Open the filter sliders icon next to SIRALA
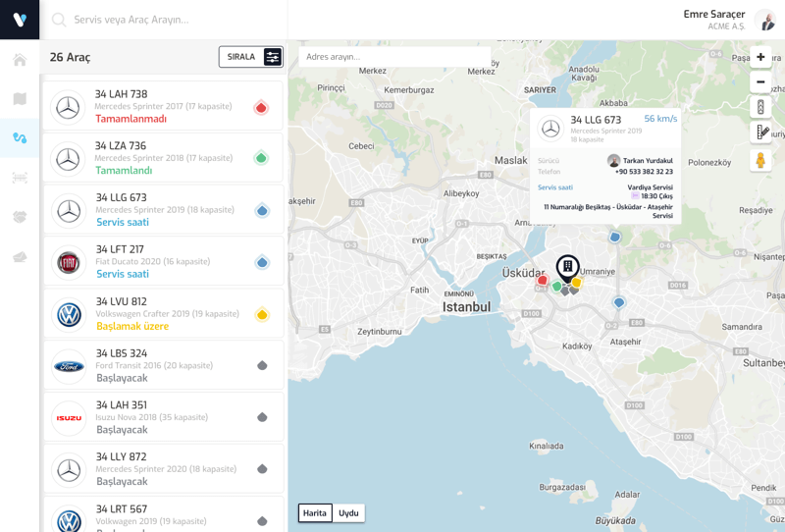This screenshot has height=532, width=785. coord(273,57)
